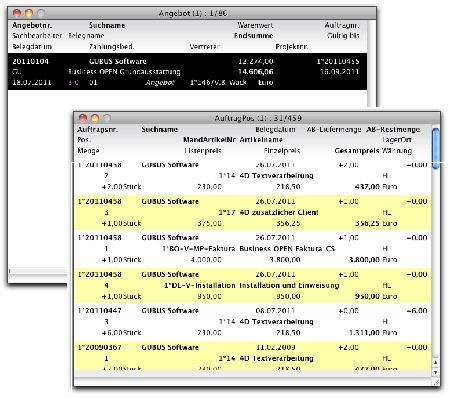The height and width of the screenshot is (398, 451).
Task: Click the blue vertical scrollbar thumb
Action: tap(436, 148)
